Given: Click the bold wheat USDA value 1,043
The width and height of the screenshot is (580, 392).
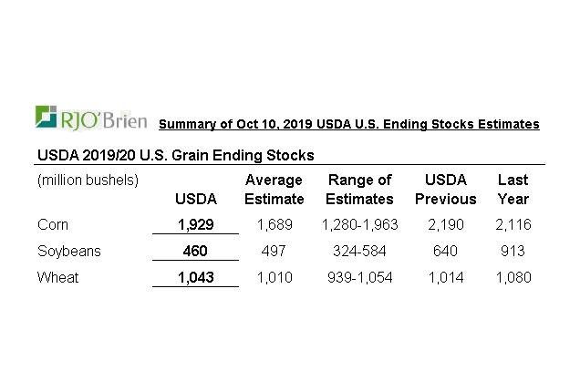Looking at the screenshot, I should (x=195, y=277).
